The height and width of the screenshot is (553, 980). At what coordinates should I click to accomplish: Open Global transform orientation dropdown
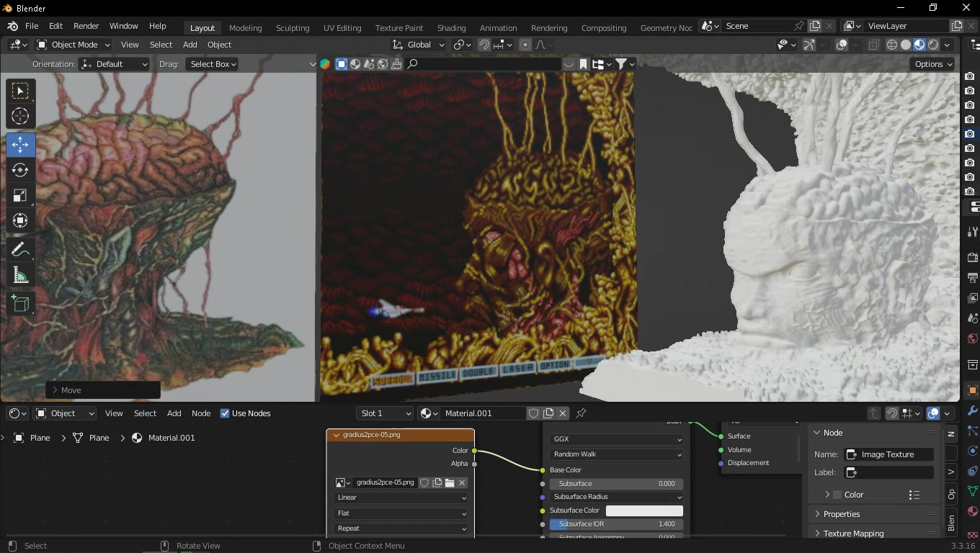[x=419, y=45]
